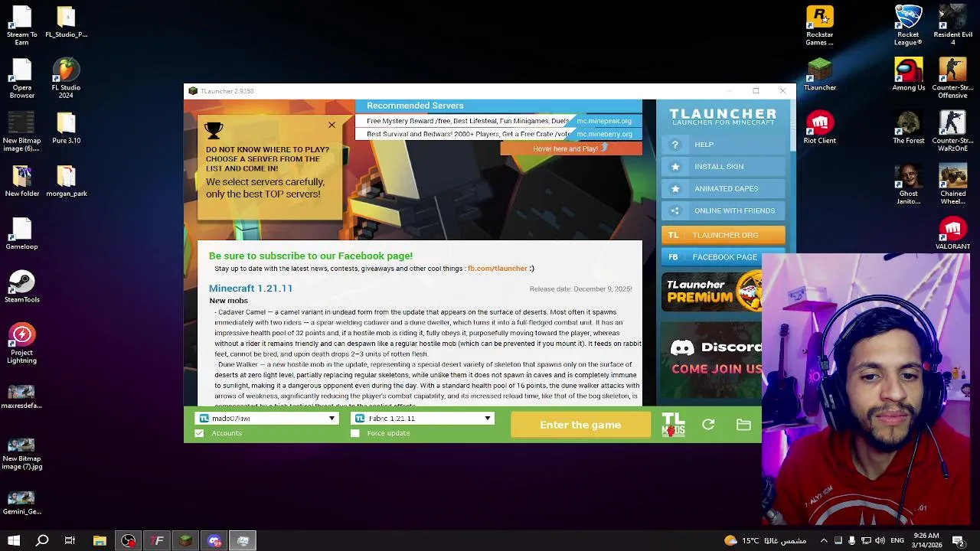Select the Stream To Earn desktop icon
The width and height of the screenshot is (980, 551).
click(21, 26)
